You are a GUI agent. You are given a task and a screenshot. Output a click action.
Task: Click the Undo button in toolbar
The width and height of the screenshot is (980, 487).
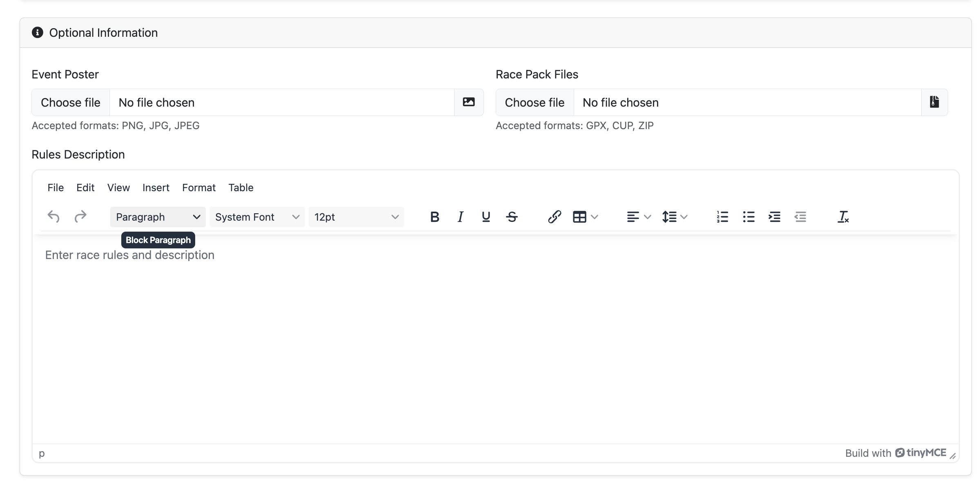(53, 216)
